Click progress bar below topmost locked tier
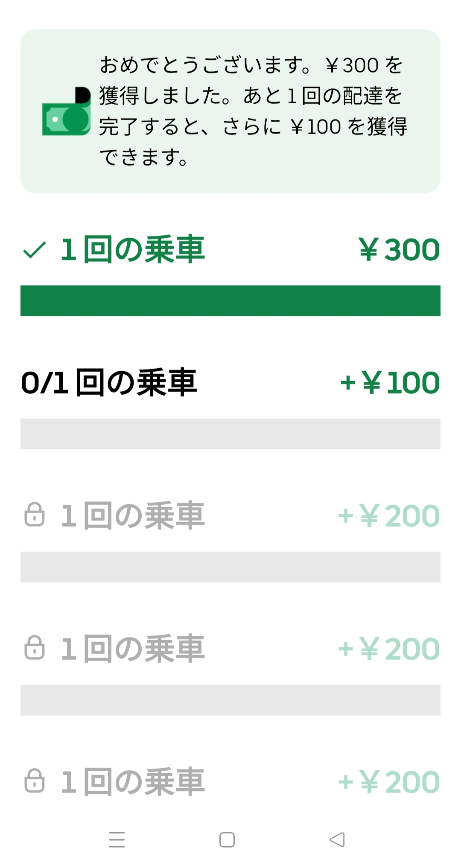Screen dimensions: 461x868 point(230,567)
